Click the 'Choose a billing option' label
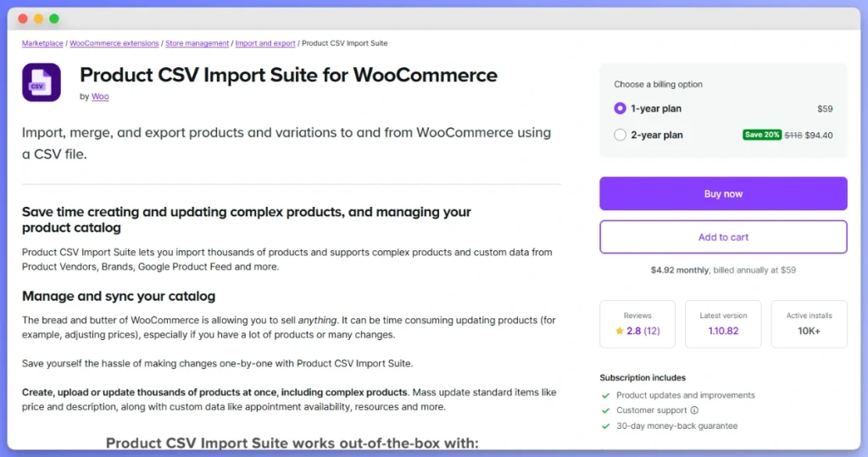Image resolution: width=868 pixels, height=457 pixels. click(658, 84)
